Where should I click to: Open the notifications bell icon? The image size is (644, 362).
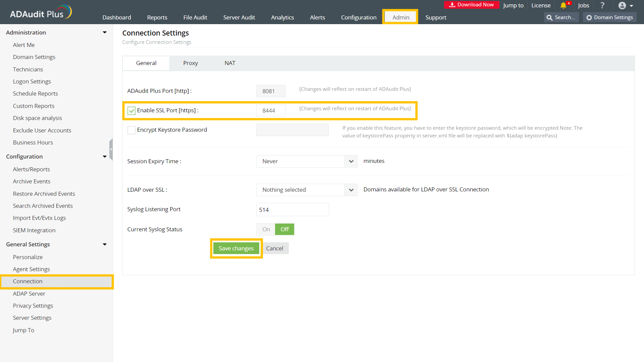(x=563, y=5)
